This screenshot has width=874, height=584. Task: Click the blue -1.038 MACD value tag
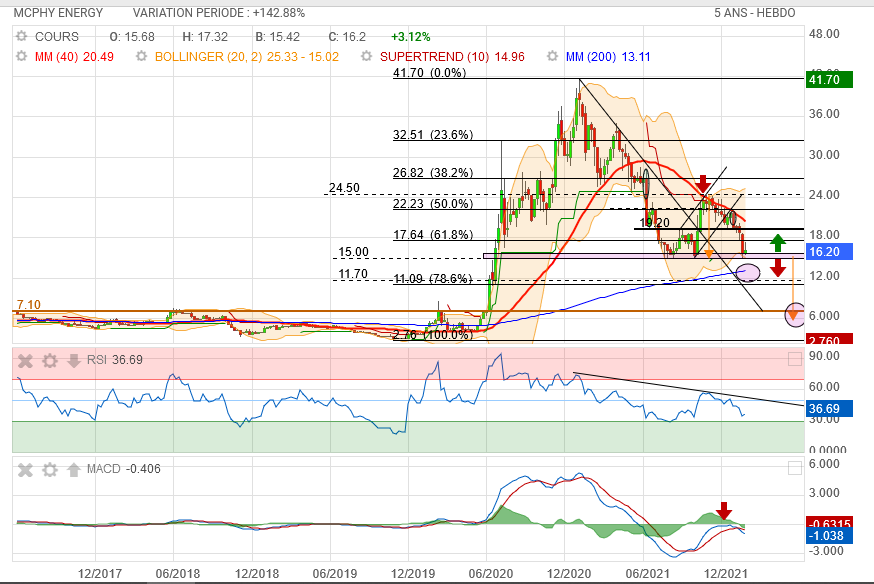[x=829, y=536]
